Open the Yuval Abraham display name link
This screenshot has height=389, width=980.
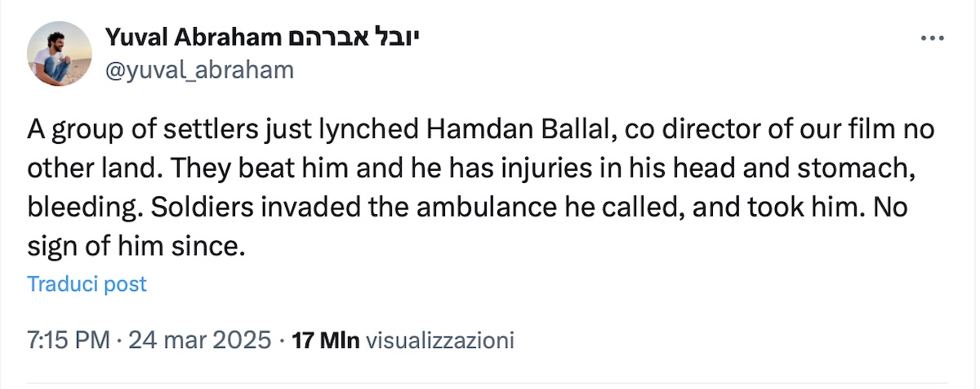192,38
